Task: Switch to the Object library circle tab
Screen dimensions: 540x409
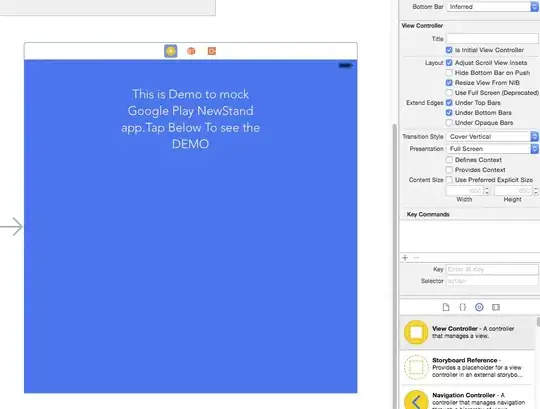Action: point(479,307)
